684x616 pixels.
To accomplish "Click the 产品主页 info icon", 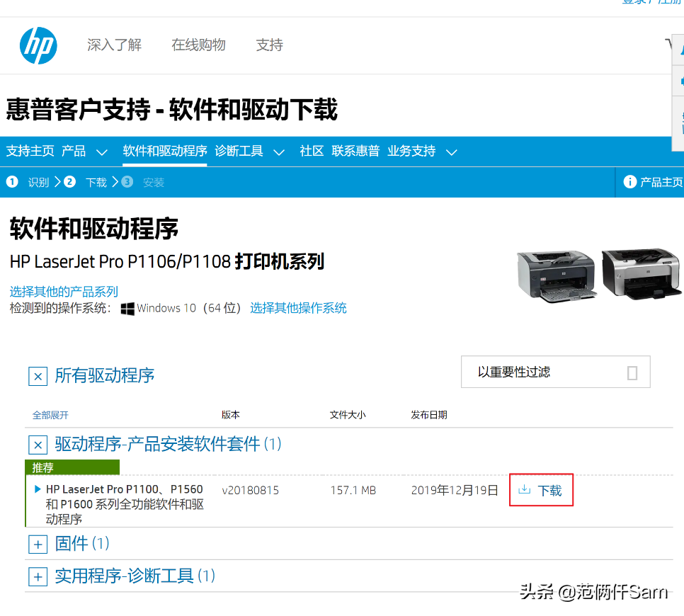I will tap(630, 181).
